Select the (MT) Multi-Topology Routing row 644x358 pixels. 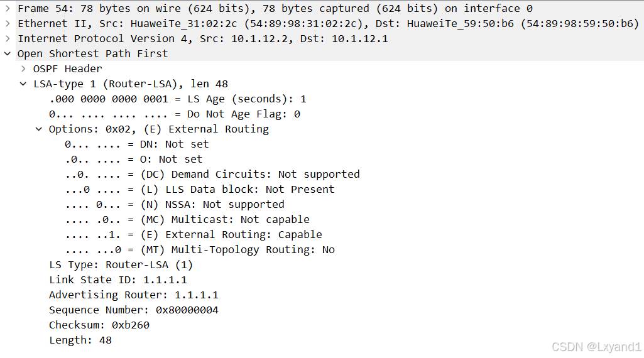pos(199,250)
